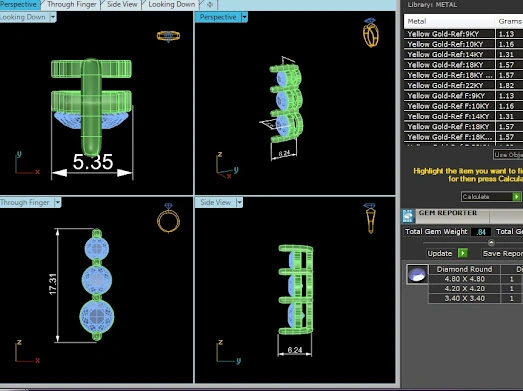Click the Save Report button
Viewport: 523px width, 391px height.
click(502, 254)
